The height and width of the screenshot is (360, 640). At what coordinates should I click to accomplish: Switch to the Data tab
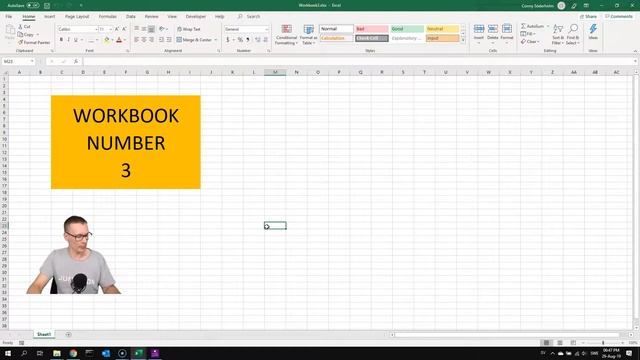pyautogui.click(x=131, y=17)
